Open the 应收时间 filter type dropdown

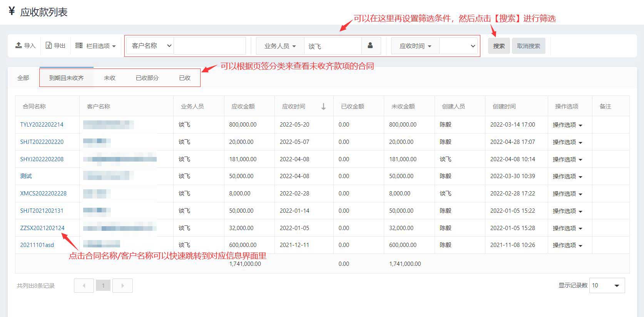tap(415, 46)
